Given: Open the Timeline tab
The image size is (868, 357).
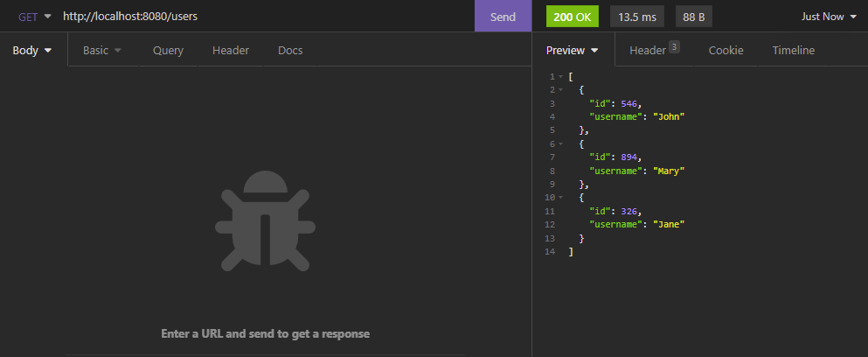Looking at the screenshot, I should point(793,51).
